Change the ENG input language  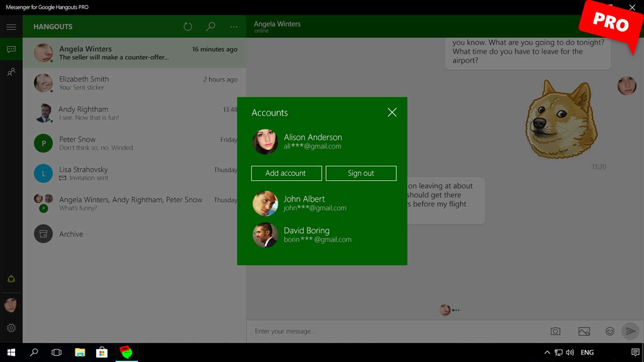coord(587,353)
